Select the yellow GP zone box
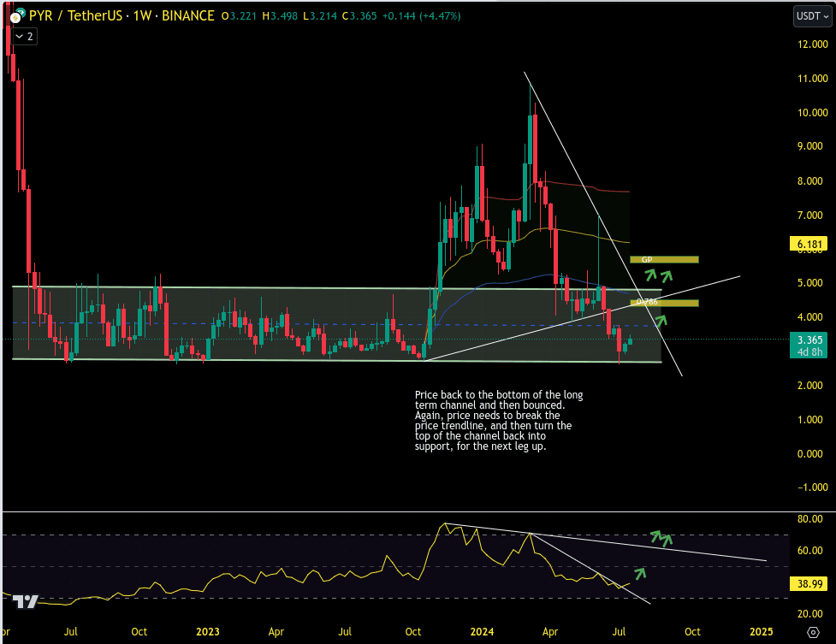 [664, 260]
